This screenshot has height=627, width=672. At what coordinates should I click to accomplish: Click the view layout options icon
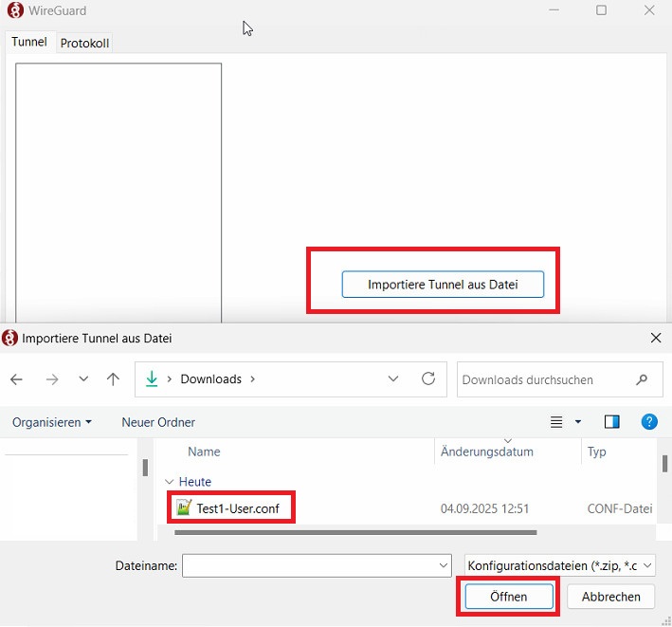coord(557,422)
